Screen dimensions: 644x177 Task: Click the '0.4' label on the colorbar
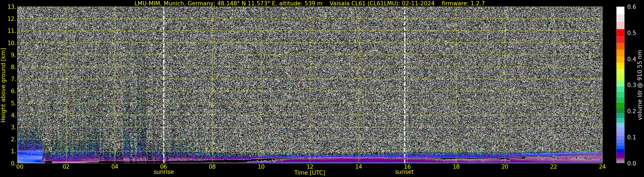click(x=632, y=59)
